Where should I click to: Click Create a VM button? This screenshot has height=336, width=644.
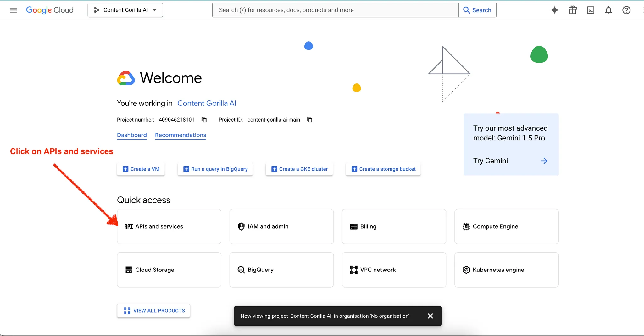pos(141,169)
